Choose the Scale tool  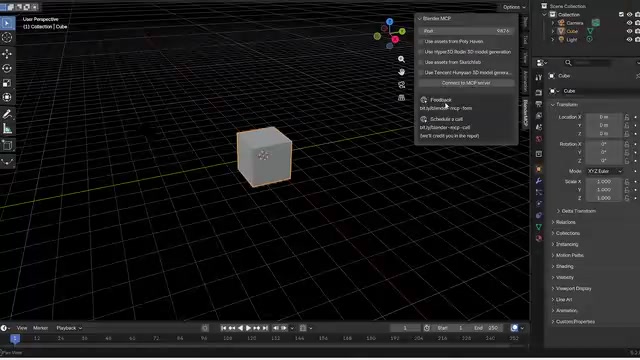pyautogui.click(x=7, y=83)
